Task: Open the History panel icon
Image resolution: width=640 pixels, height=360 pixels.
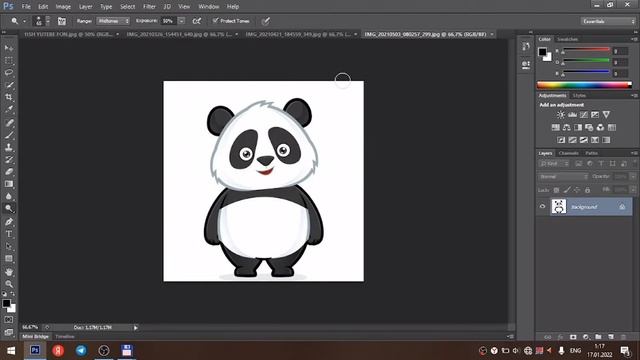Action: (526, 47)
